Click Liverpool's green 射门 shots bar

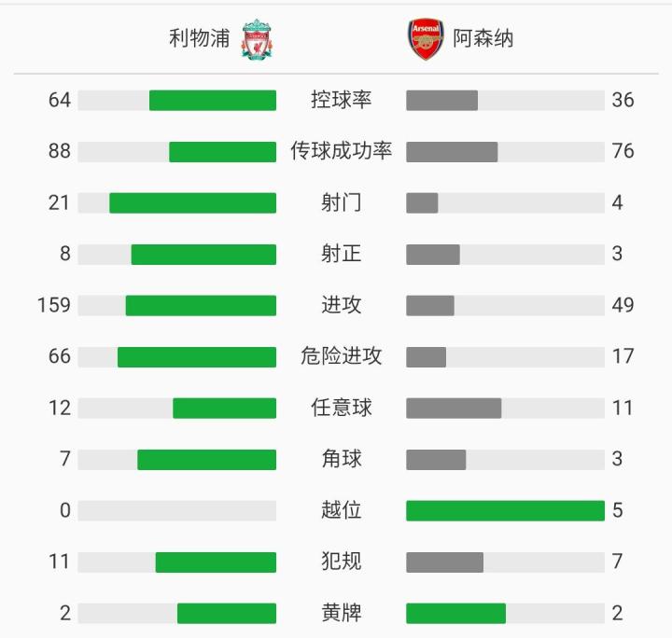192,202
